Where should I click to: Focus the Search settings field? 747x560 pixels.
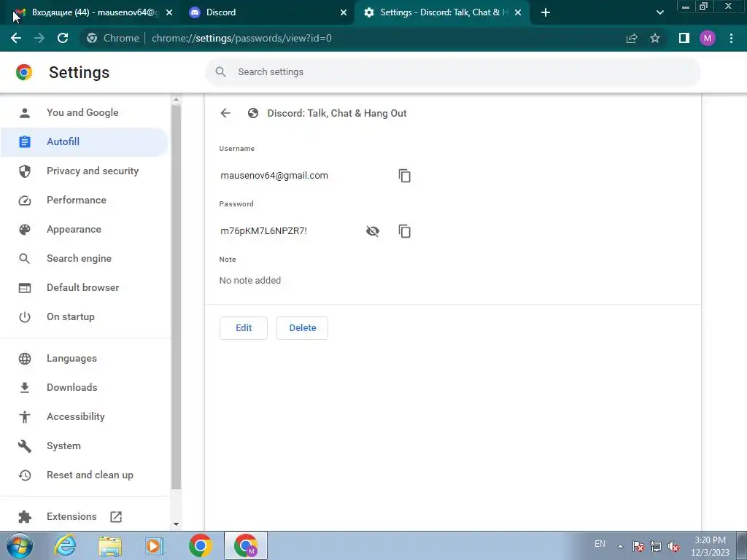coord(452,72)
